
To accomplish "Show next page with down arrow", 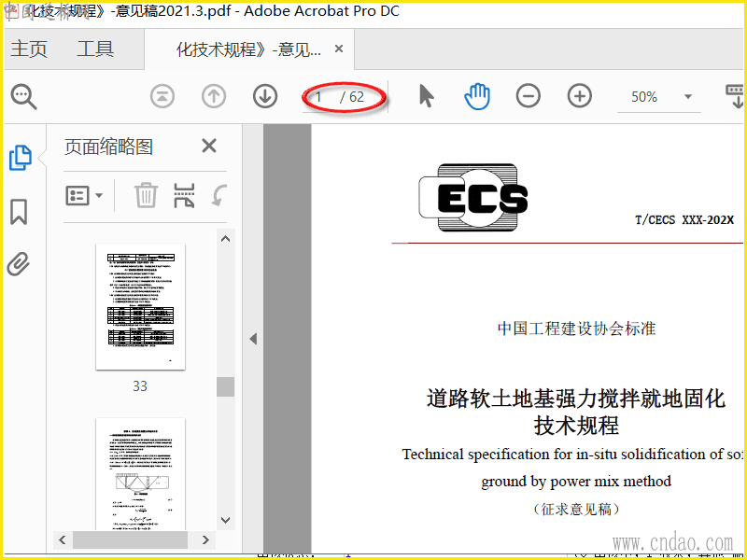I will (265, 97).
